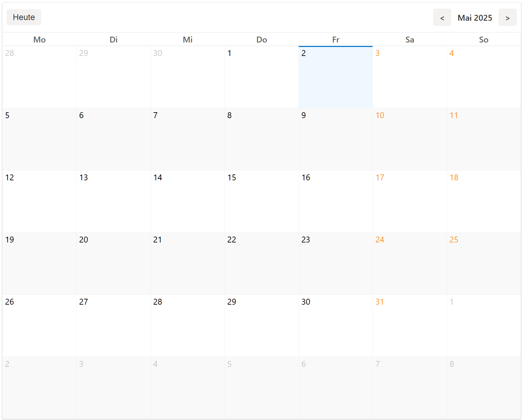Image resolution: width=522 pixels, height=420 pixels.
Task: Click day 1 of Mai
Action: point(261,77)
